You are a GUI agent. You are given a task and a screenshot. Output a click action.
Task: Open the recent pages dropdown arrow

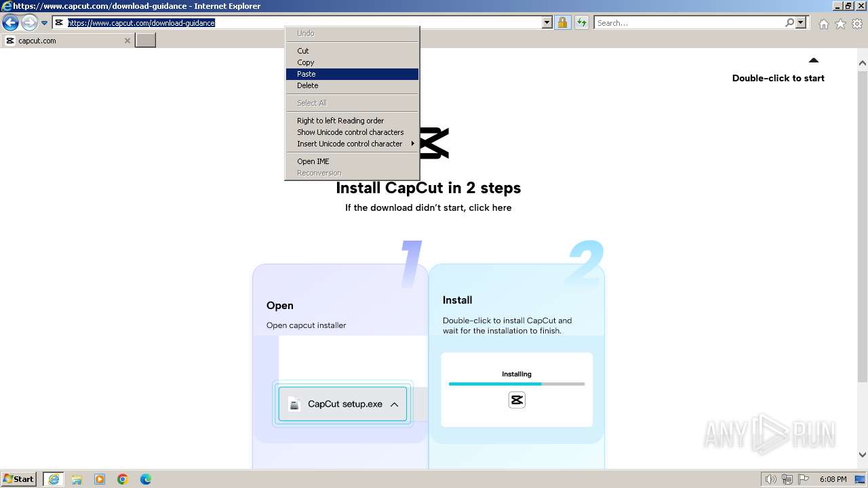click(45, 23)
